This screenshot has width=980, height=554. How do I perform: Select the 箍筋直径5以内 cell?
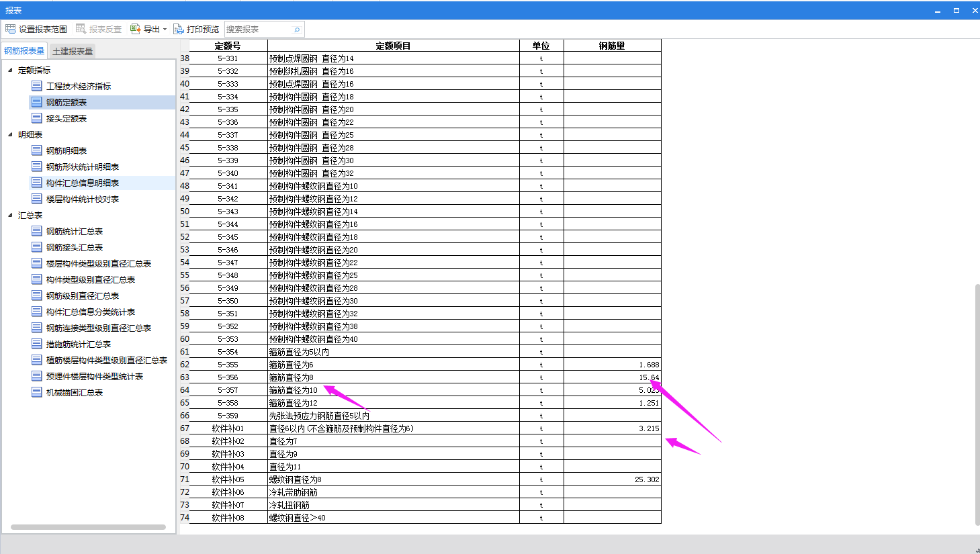[393, 352]
